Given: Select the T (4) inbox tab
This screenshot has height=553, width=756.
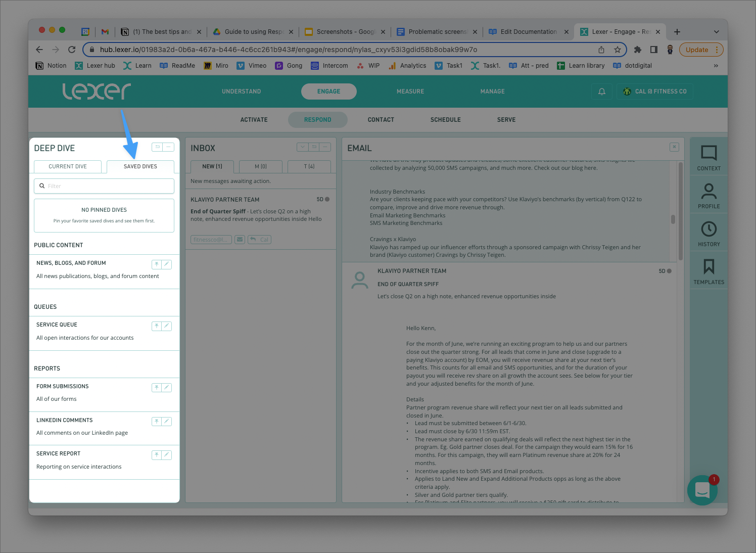Looking at the screenshot, I should (x=309, y=166).
